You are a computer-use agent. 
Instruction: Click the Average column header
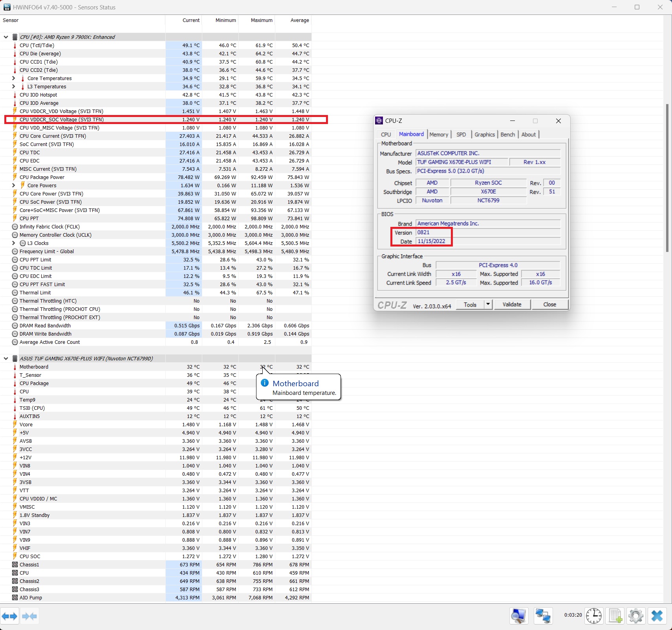coord(293,20)
